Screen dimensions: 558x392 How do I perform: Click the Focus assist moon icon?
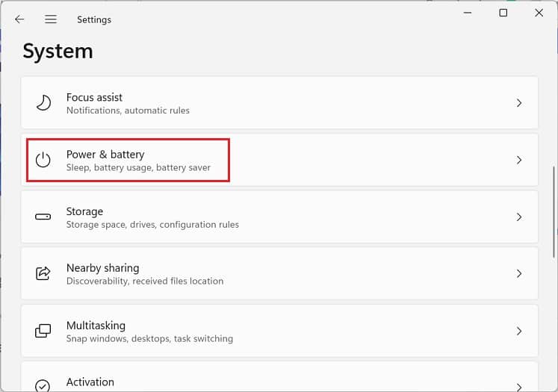(43, 103)
